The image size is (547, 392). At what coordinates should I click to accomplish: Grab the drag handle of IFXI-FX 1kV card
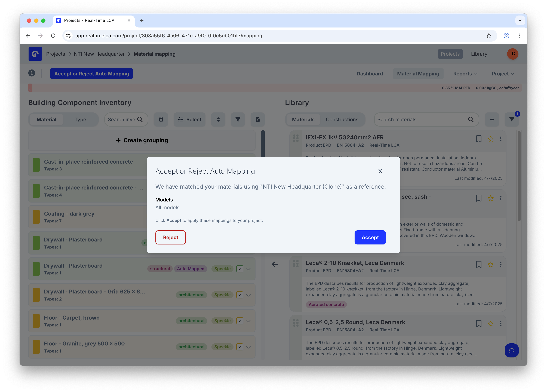(296, 138)
